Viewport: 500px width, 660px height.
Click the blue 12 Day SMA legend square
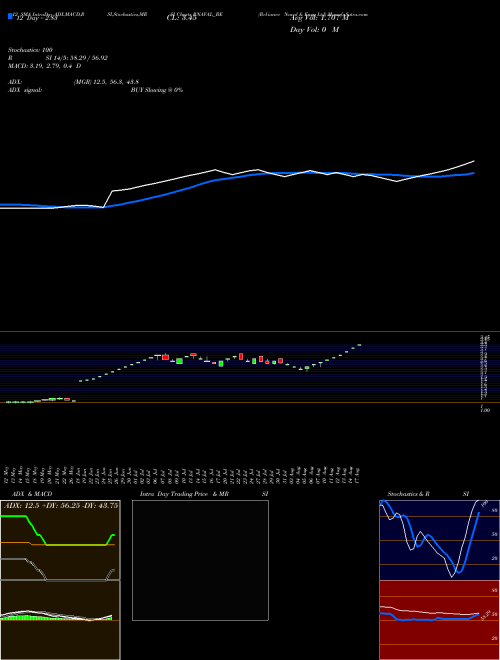tap(10, 16)
